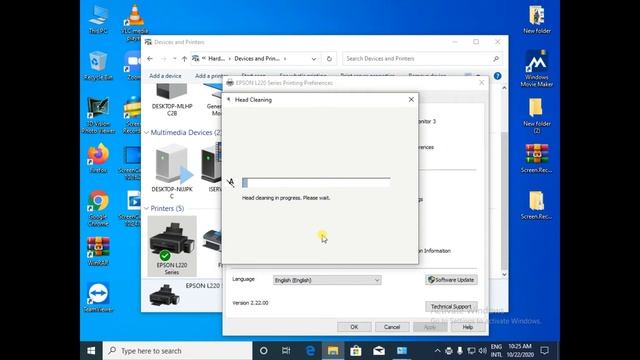Open New folder at top right

pos(536,19)
